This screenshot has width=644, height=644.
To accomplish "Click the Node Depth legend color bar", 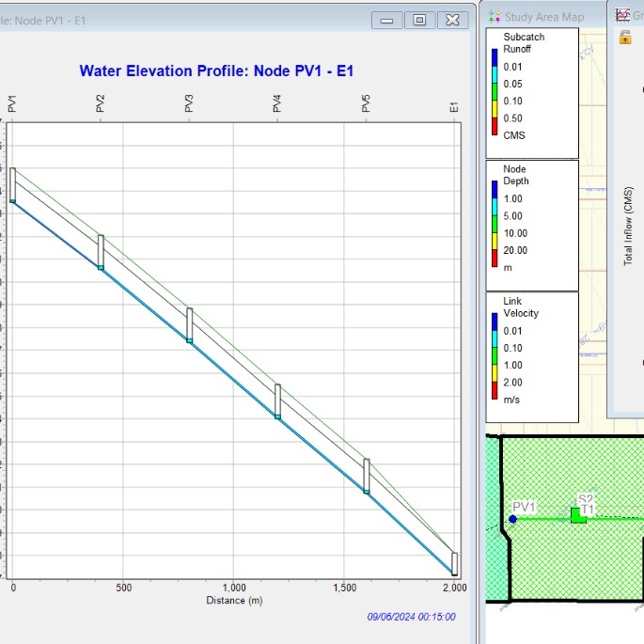I will 495,224.
